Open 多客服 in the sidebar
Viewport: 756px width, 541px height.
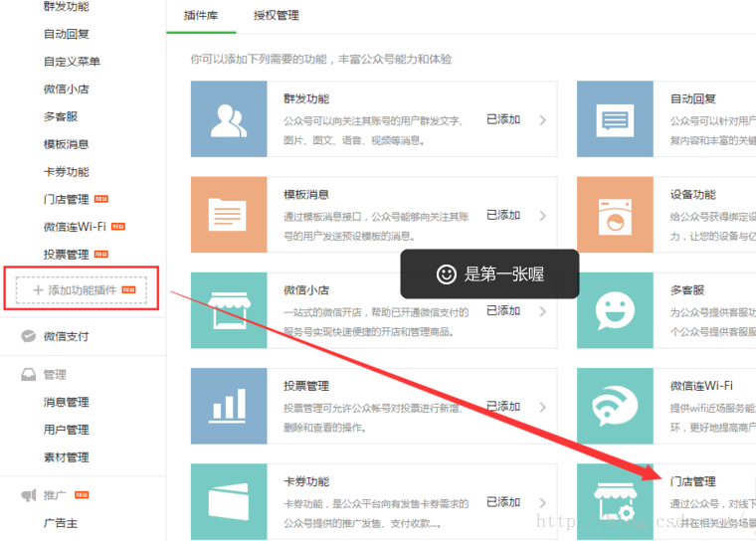(x=61, y=116)
